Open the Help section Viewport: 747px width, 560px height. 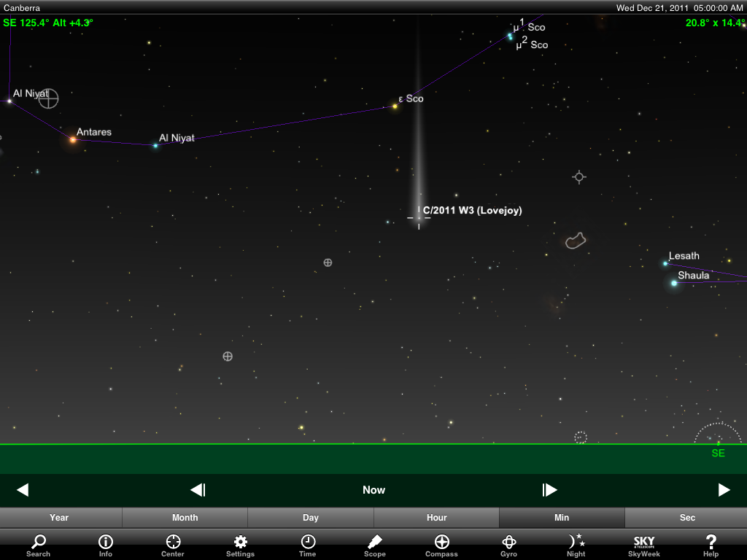(x=711, y=545)
